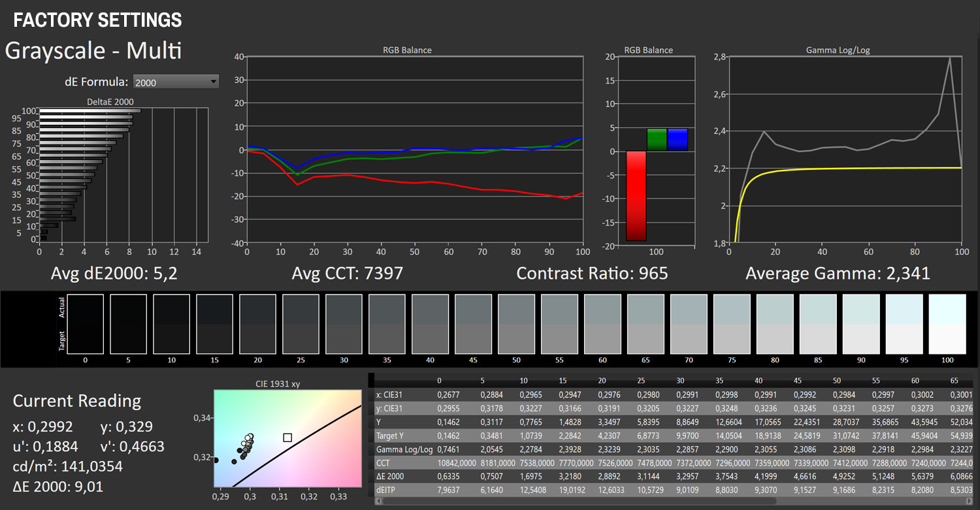980x510 pixels.
Task: Select the ΔE 2000 row in data table
Action: point(389,477)
